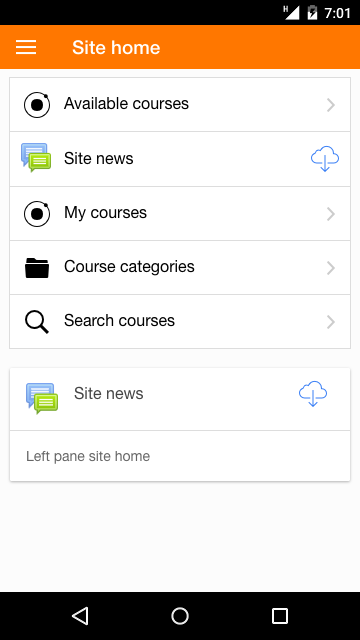This screenshot has height=640, width=360.
Task: Open the Available courses entry
Action: pyautogui.click(x=180, y=104)
